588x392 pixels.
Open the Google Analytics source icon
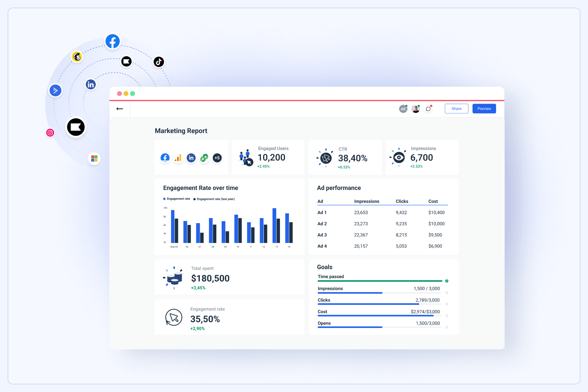point(178,158)
